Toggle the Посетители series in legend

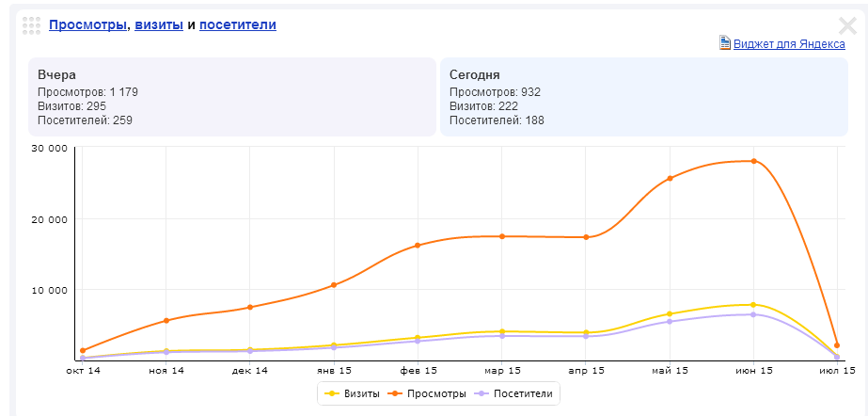point(513,392)
